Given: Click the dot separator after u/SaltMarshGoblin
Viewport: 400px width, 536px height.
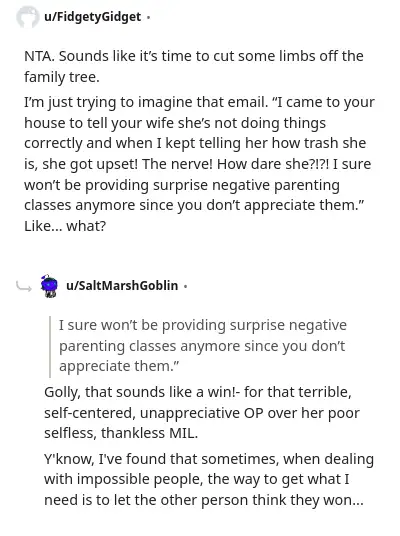Looking at the screenshot, I should coord(185,286).
